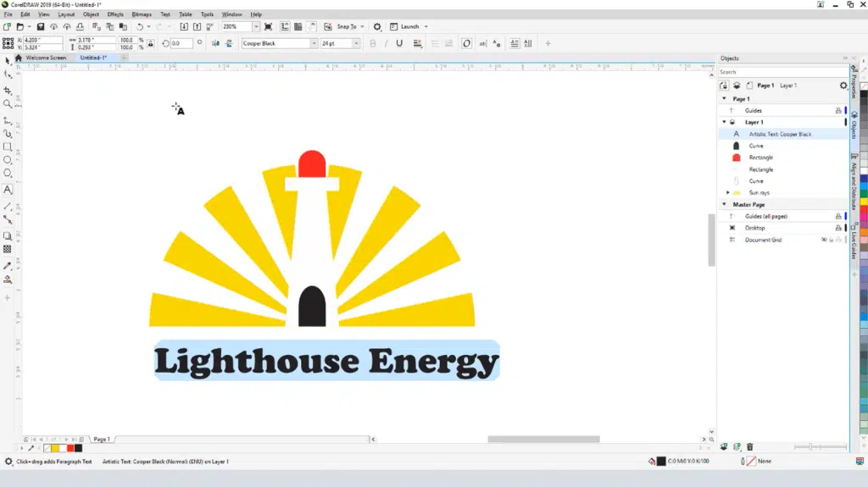Toggle Show Grid button
Viewport: 868px width, 487px height.
point(298,26)
